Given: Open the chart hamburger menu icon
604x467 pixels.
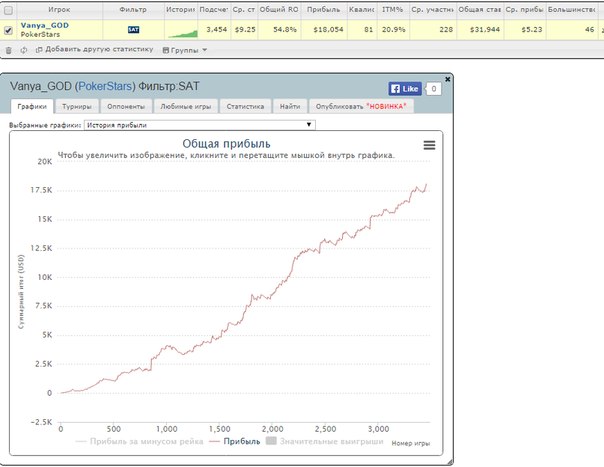Looking at the screenshot, I should pyautogui.click(x=429, y=145).
